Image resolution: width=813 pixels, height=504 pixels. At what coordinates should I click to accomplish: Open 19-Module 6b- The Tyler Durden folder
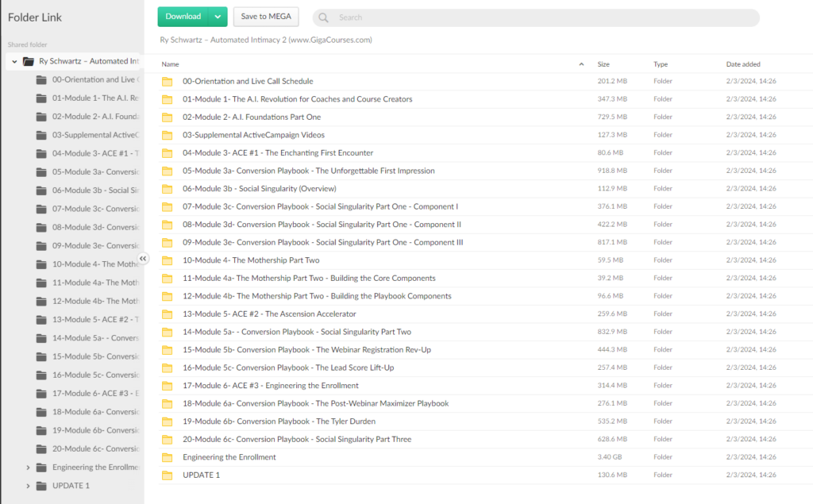(279, 421)
